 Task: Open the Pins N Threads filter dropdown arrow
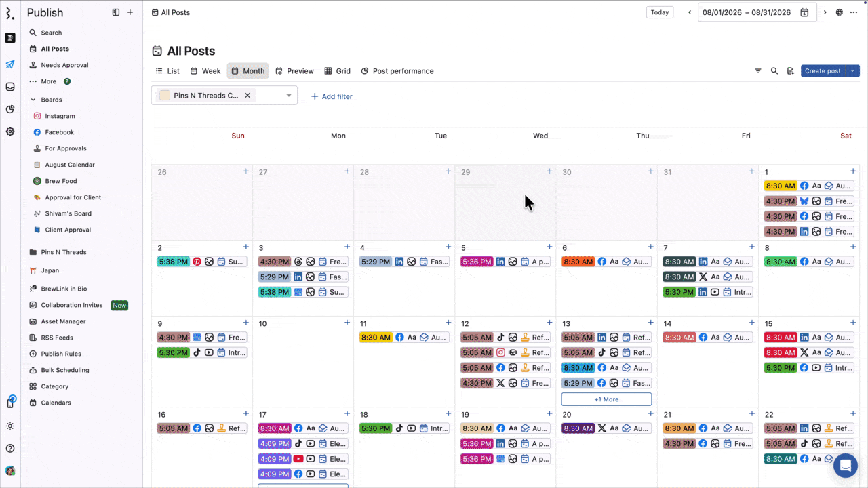point(289,96)
